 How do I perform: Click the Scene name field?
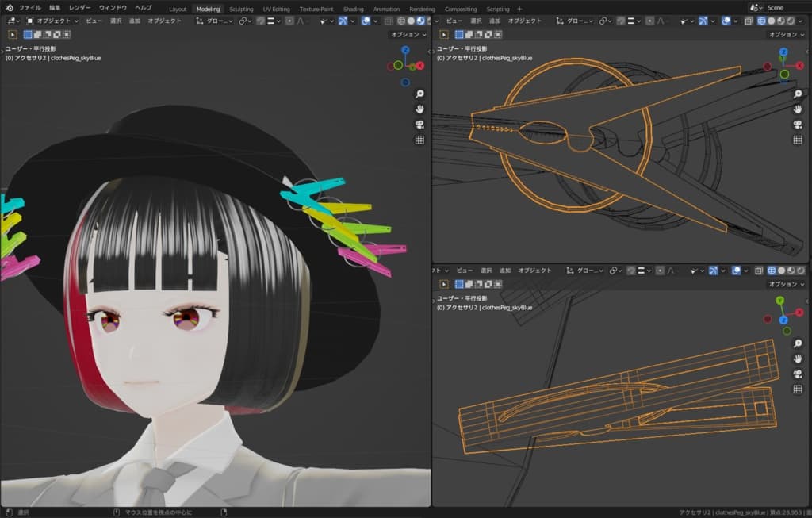(x=780, y=8)
